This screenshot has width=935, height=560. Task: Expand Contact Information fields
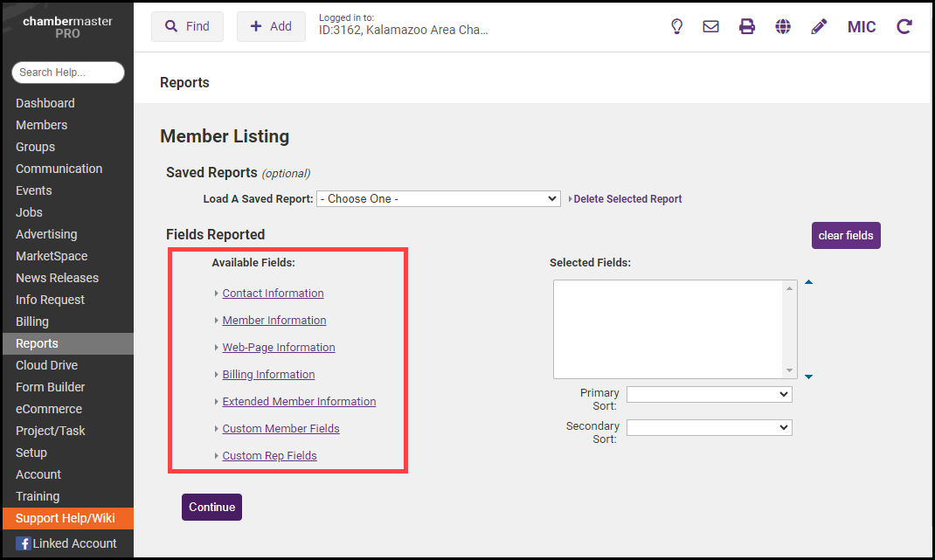273,294
